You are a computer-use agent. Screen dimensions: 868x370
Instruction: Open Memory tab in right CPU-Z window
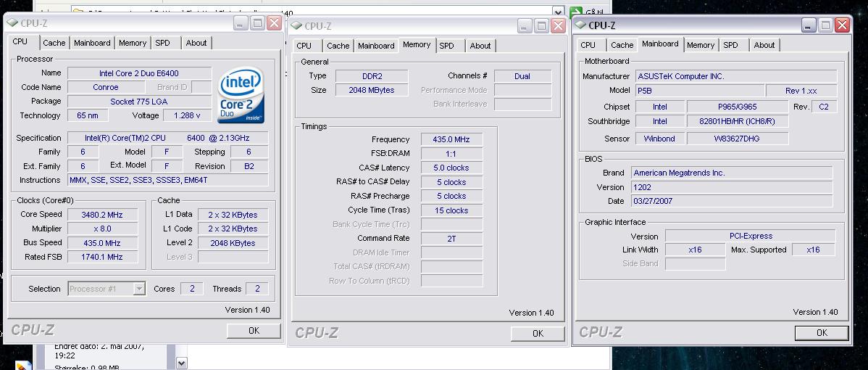pyautogui.click(x=700, y=45)
